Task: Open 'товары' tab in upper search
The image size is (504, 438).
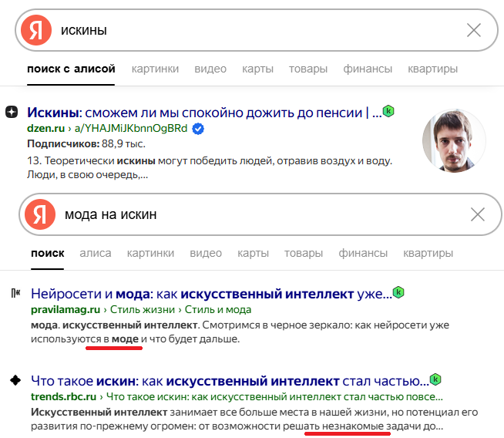Action: 308,69
